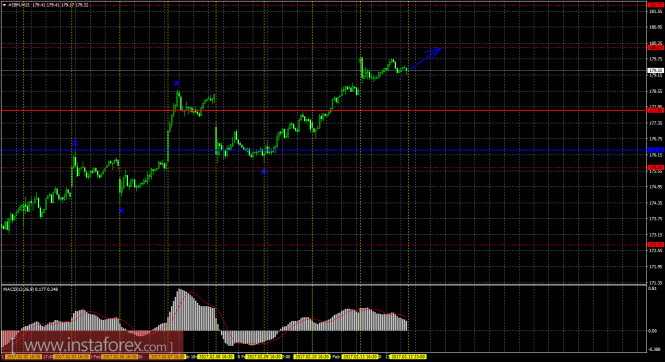Click the chart title dropdown triangle
The width and height of the screenshot is (665, 362).
point(5,5)
